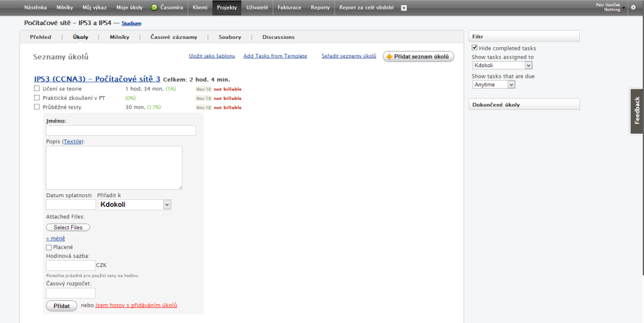Screen dimensions: 644x323
Task: Open the Fakturace menu item
Action: coord(289,8)
